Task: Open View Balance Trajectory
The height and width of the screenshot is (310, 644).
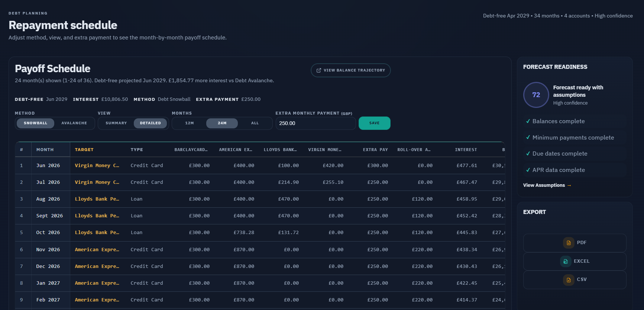Action: click(x=350, y=70)
